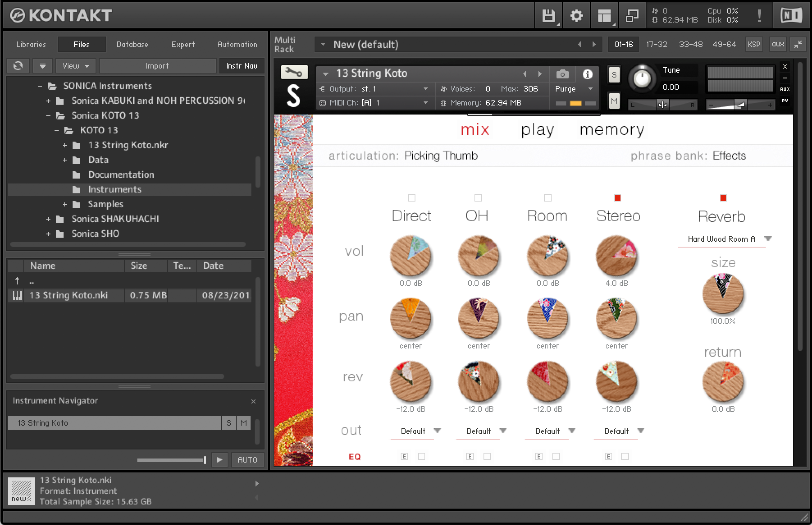Disable the Stereo mic checkbox

[x=617, y=198]
